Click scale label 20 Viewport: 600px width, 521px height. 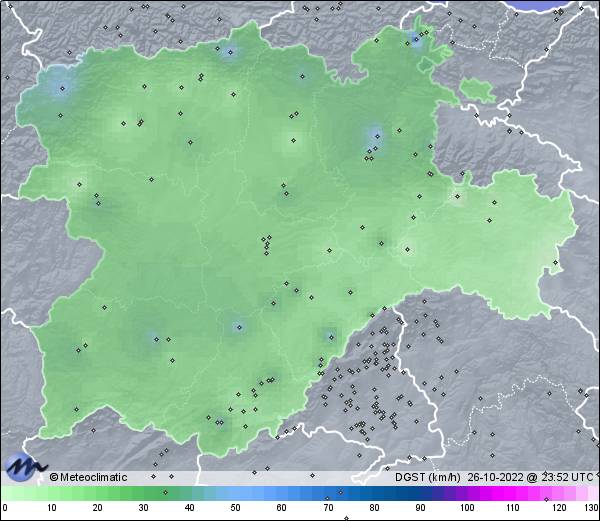98,508
